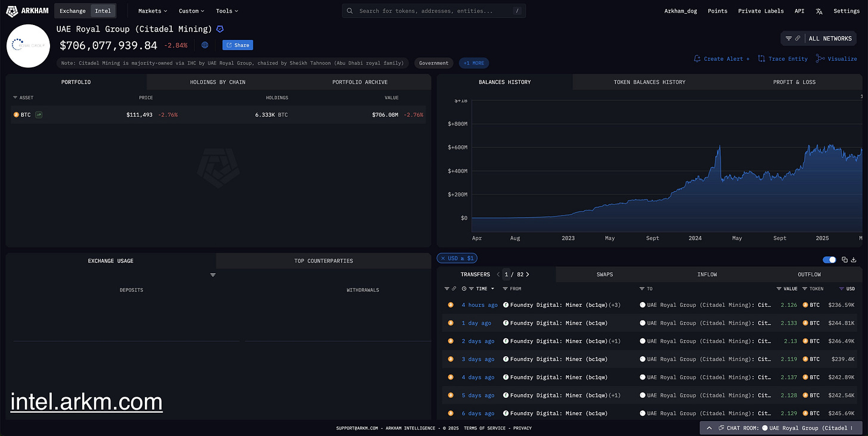Click the Visualize link

coord(836,58)
